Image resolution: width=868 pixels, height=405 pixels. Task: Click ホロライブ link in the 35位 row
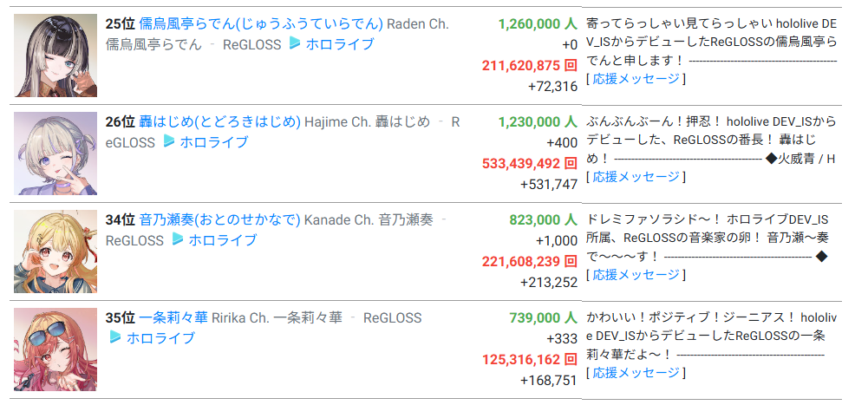tap(160, 337)
